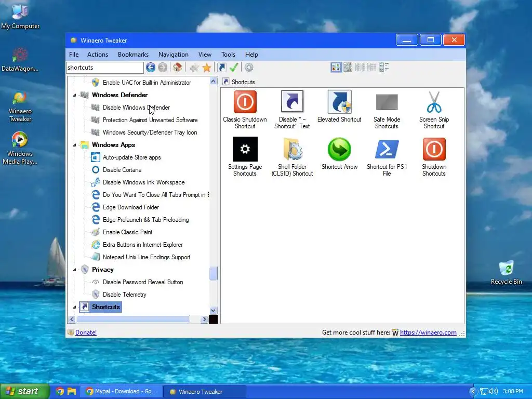Switch to large icons view
The height and width of the screenshot is (399, 532).
(x=336, y=67)
